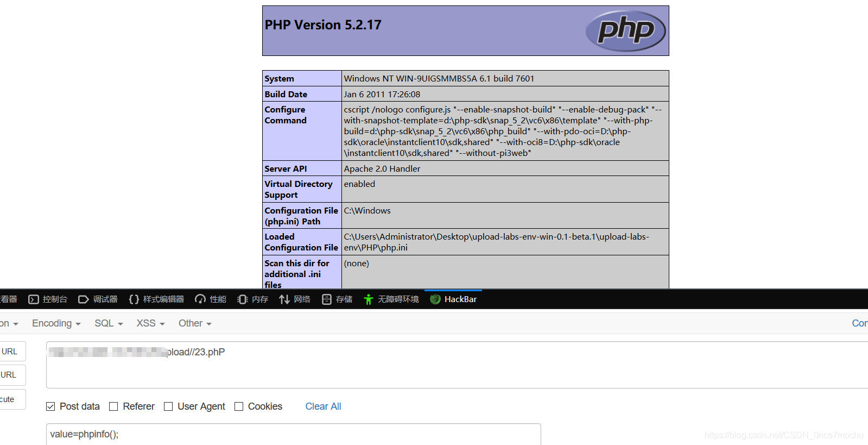This screenshot has width=868, height=445.
Task: Open the Network (网络) devtools tab
Action: [295, 299]
